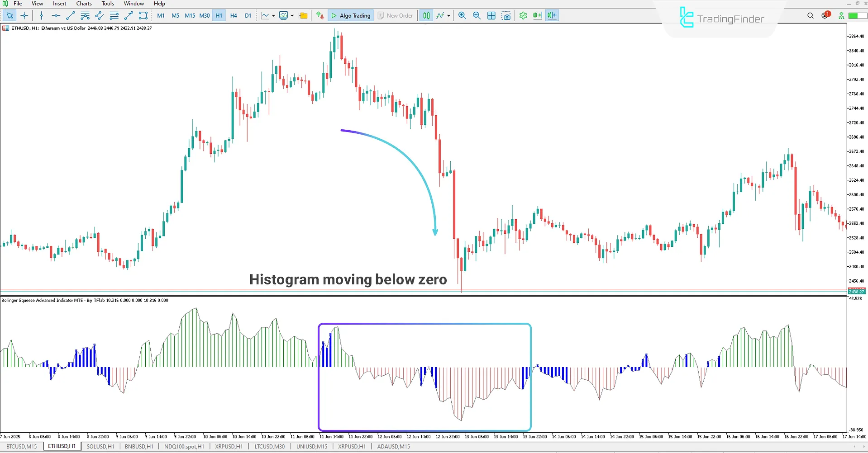Activate the Zoom In tool
The height and width of the screenshot is (453, 868).
[462, 15]
